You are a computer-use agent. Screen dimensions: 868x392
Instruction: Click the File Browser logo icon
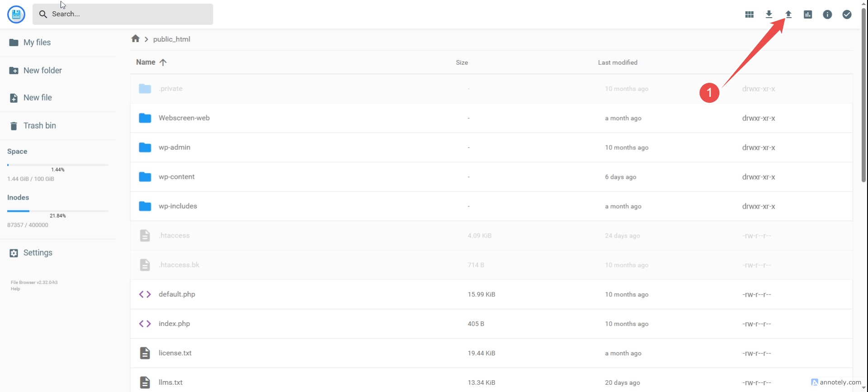pos(16,14)
